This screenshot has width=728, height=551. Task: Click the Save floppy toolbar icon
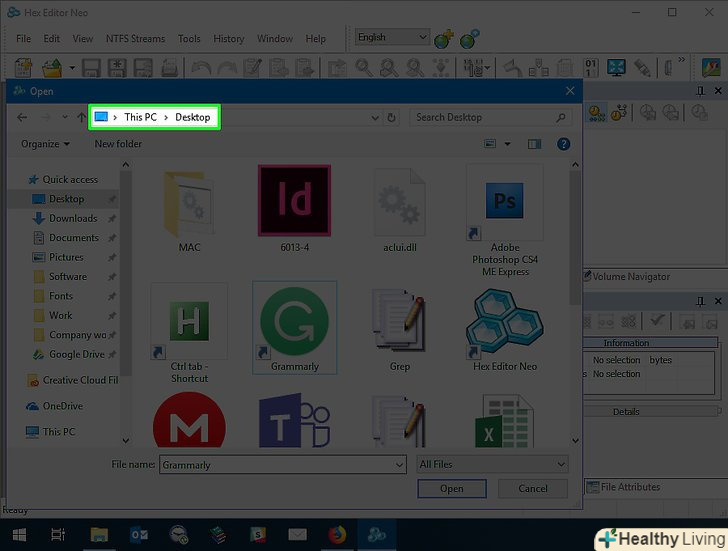coord(91,68)
